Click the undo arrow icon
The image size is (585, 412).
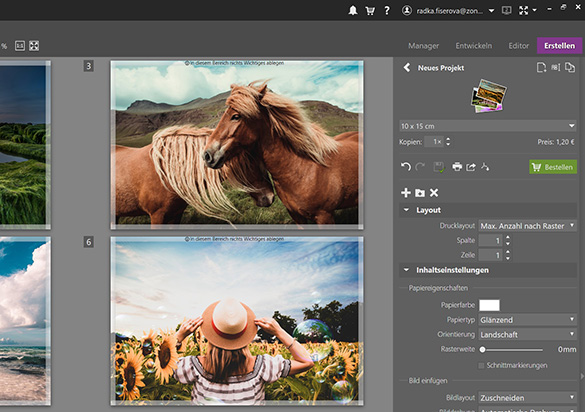coord(406,166)
